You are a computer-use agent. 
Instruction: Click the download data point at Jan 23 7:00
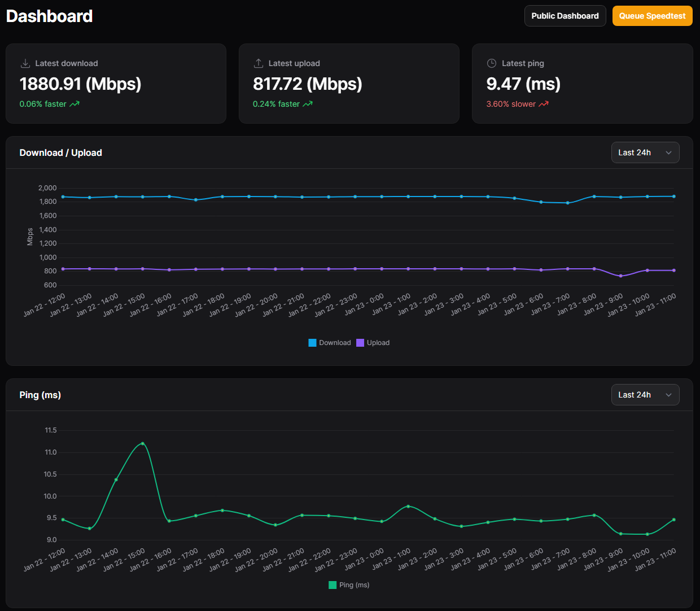[x=568, y=203]
